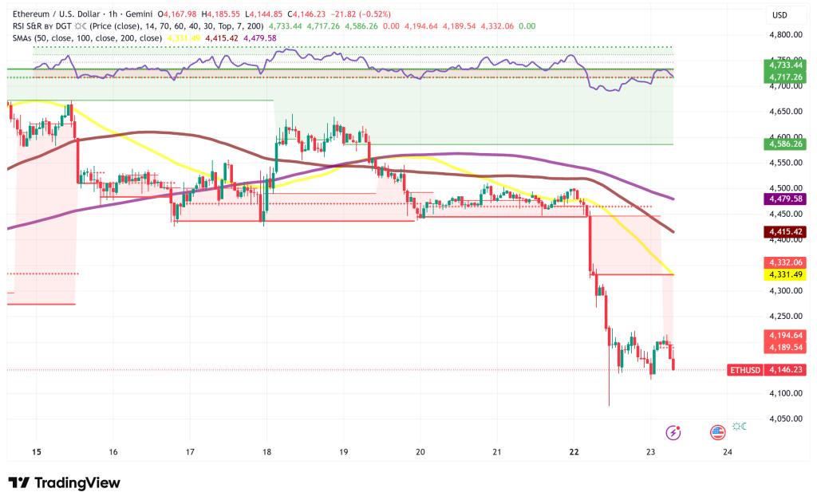Screen dimensions: 817x504
Task: Click the 4,146.23 current price label
Action: point(785,370)
